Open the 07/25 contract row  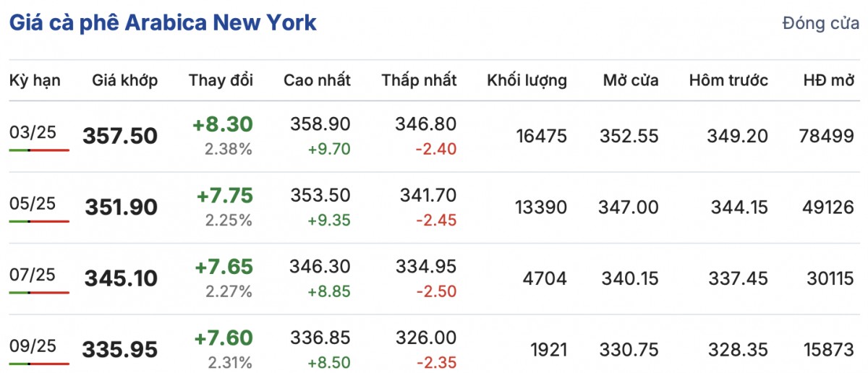(x=33, y=275)
